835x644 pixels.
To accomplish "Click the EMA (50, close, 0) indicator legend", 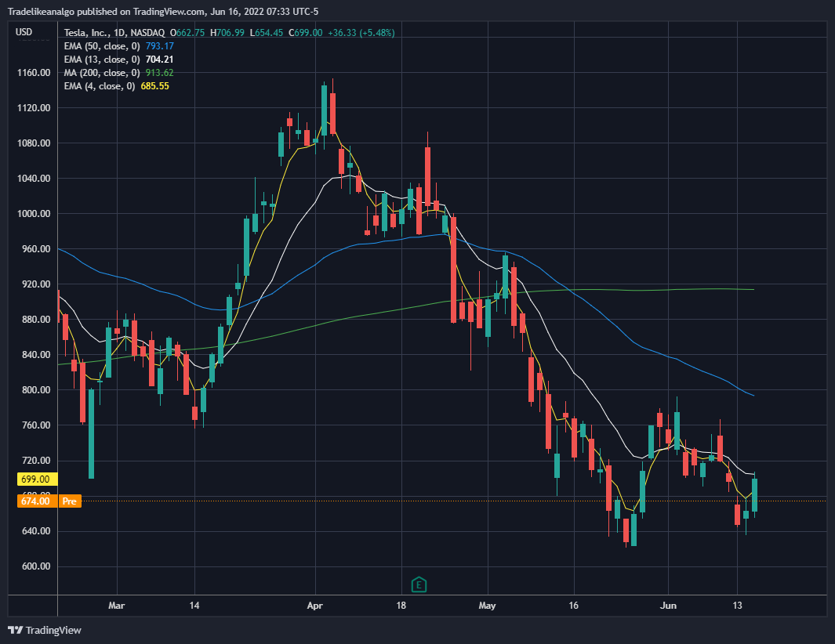I will point(102,46).
